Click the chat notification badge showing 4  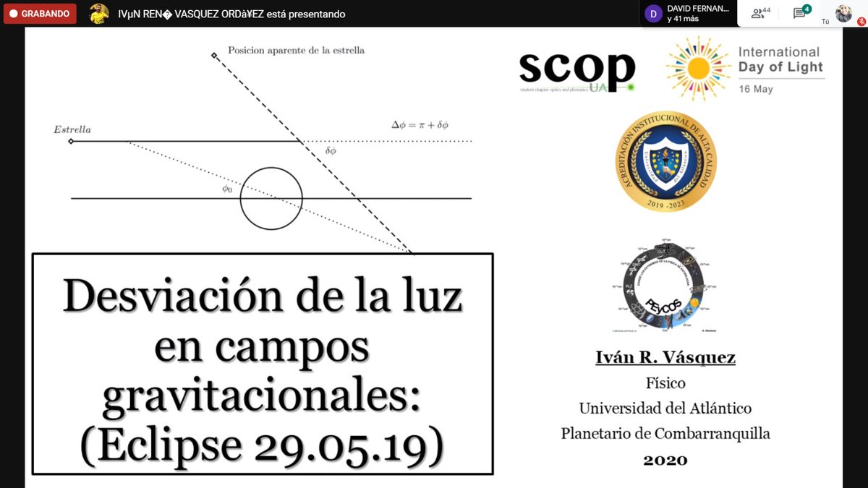click(807, 9)
